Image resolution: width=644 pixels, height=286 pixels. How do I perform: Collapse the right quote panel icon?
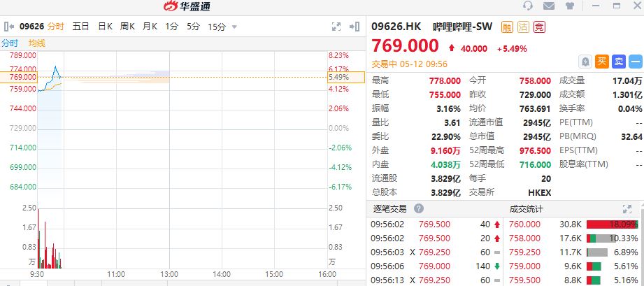(355, 27)
